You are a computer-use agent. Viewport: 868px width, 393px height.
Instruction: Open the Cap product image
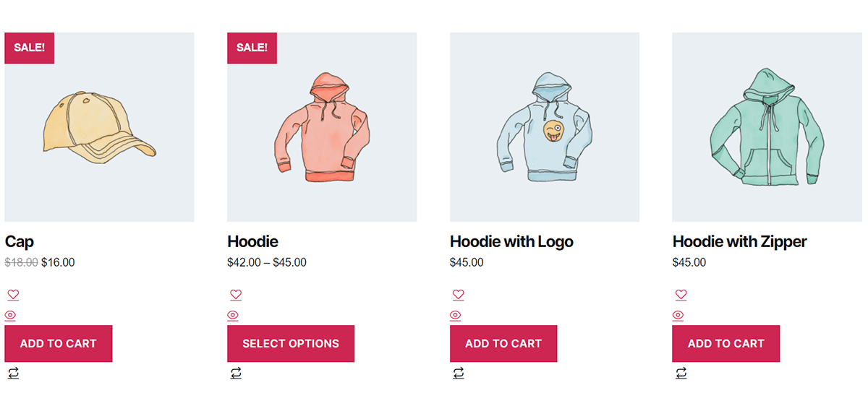click(x=99, y=127)
